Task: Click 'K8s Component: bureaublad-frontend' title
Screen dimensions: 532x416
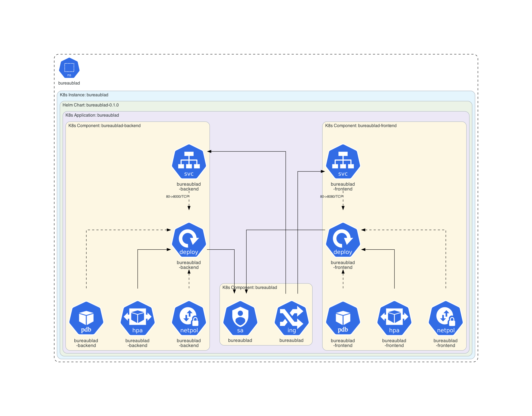Action: point(361,126)
